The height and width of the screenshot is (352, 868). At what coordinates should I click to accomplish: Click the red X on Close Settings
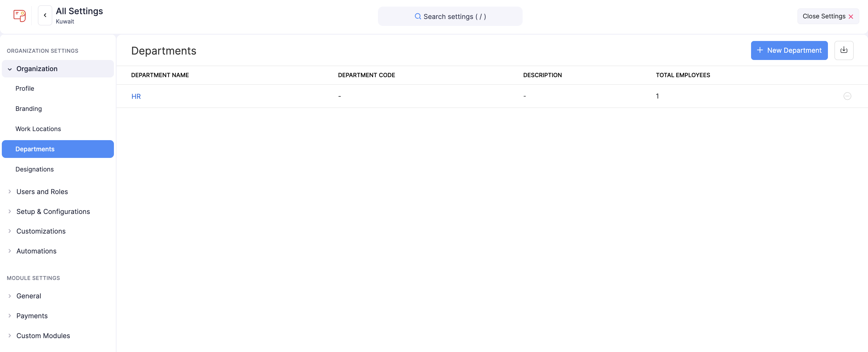pyautogui.click(x=851, y=17)
